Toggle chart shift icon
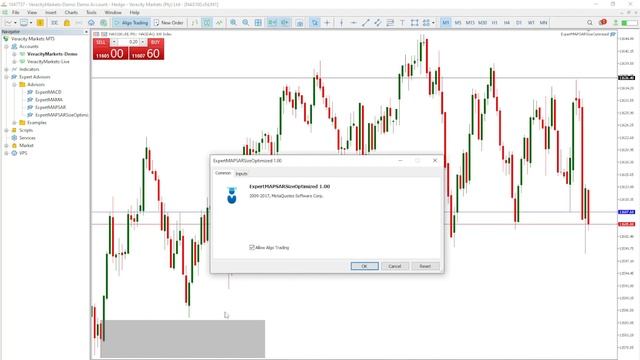Viewport: 640px width, 360px height. [285, 23]
